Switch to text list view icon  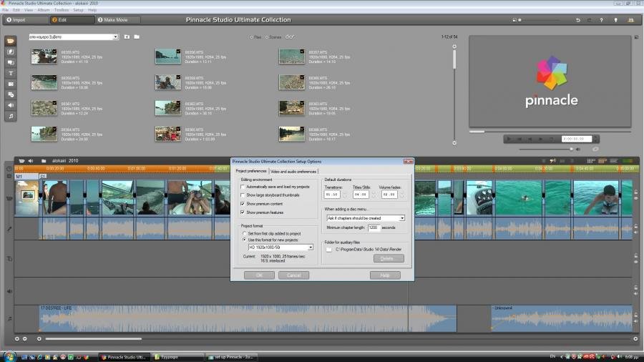click(614, 161)
